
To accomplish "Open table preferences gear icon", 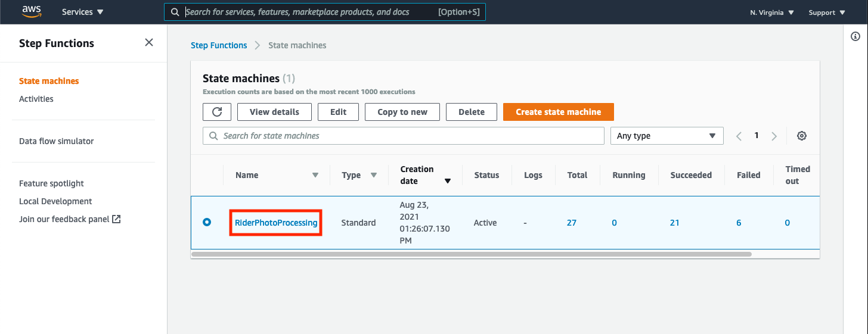I will click(x=802, y=136).
